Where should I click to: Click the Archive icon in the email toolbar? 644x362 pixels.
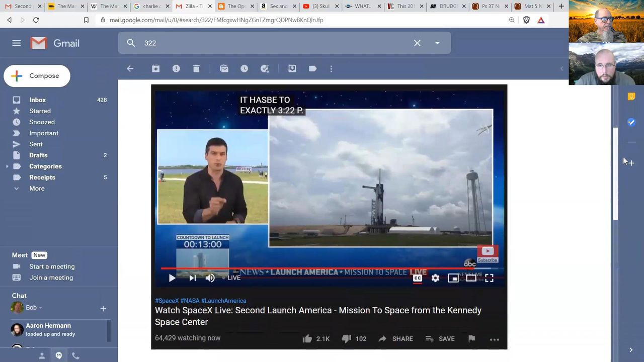click(x=156, y=69)
